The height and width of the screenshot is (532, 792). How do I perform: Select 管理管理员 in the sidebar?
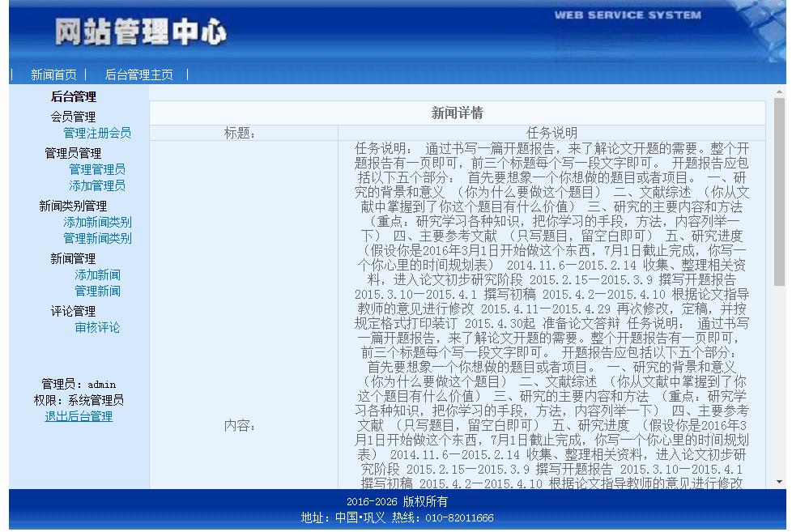[98, 169]
